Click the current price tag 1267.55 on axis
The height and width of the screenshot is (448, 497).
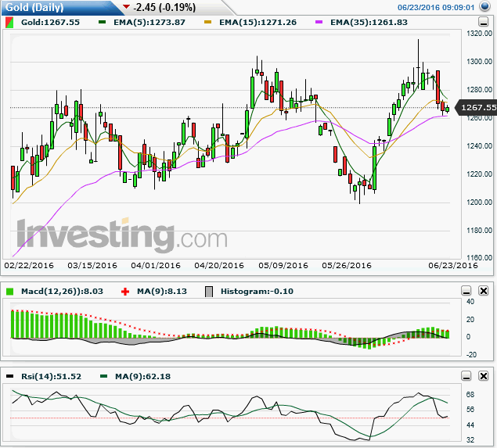[476, 108]
